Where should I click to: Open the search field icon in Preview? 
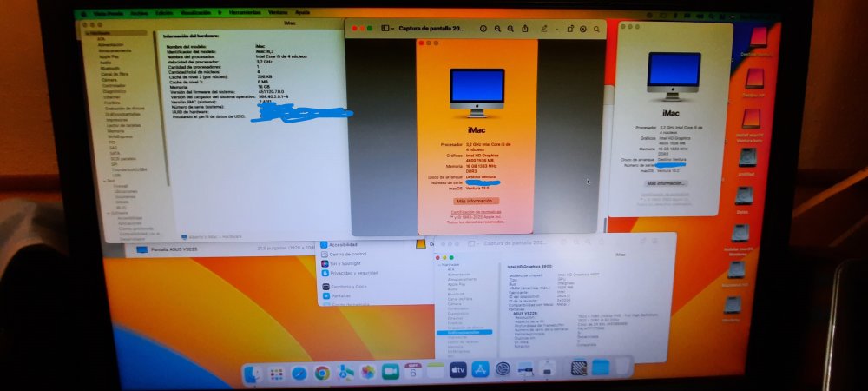597,29
